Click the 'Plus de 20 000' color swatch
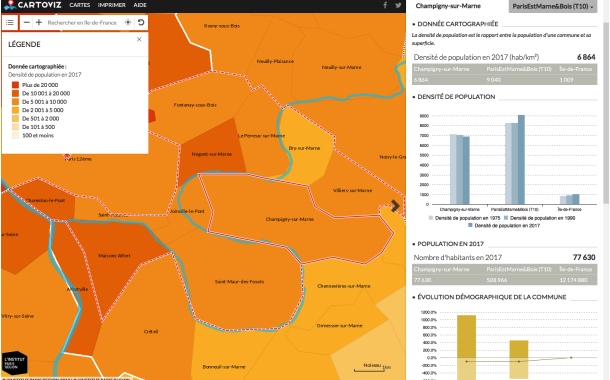Image resolution: width=610 pixels, height=380 pixels. [15, 85]
